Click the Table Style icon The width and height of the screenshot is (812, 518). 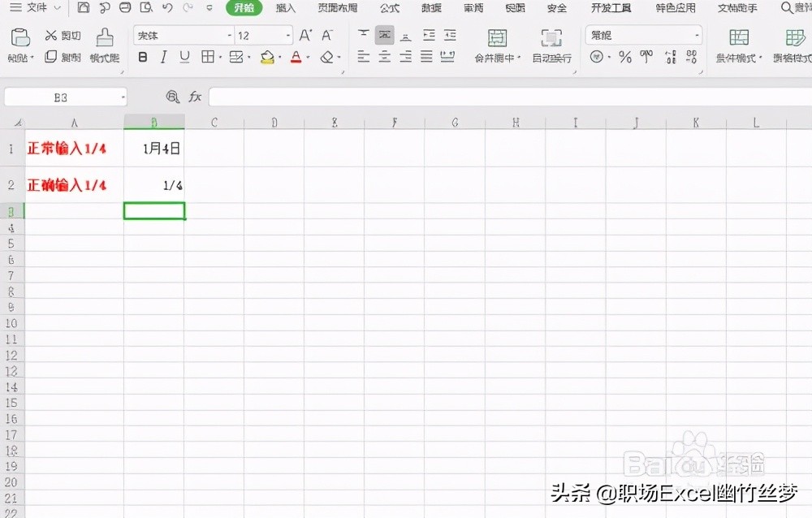click(796, 38)
